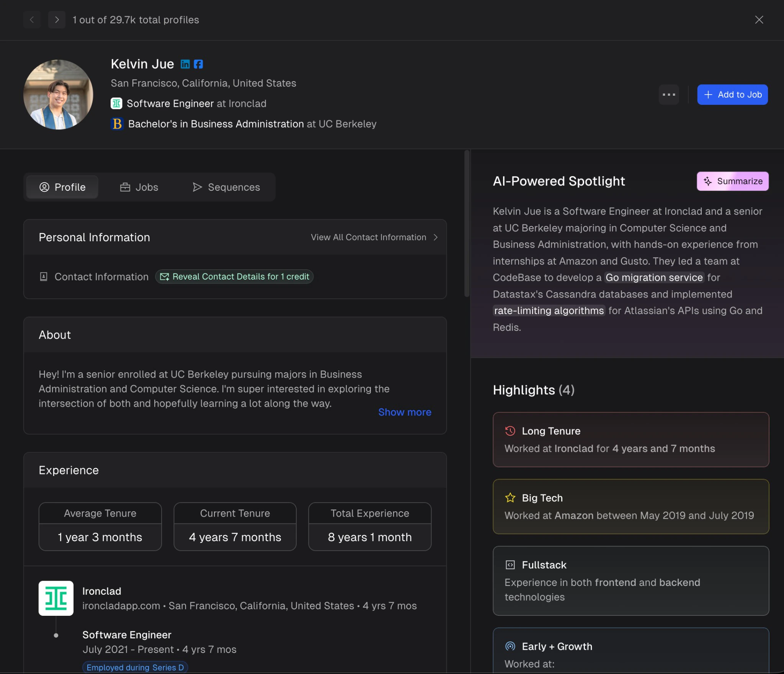Click the Personal Information heading
This screenshot has height=674, width=784.
[x=94, y=237]
